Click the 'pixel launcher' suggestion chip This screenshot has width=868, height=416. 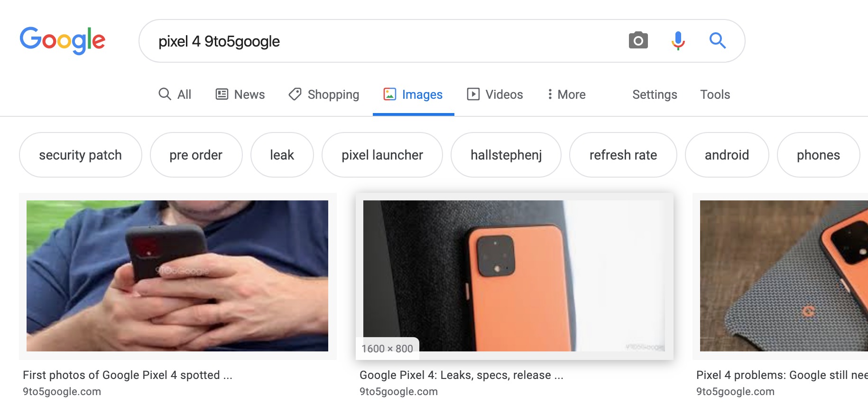[382, 155]
